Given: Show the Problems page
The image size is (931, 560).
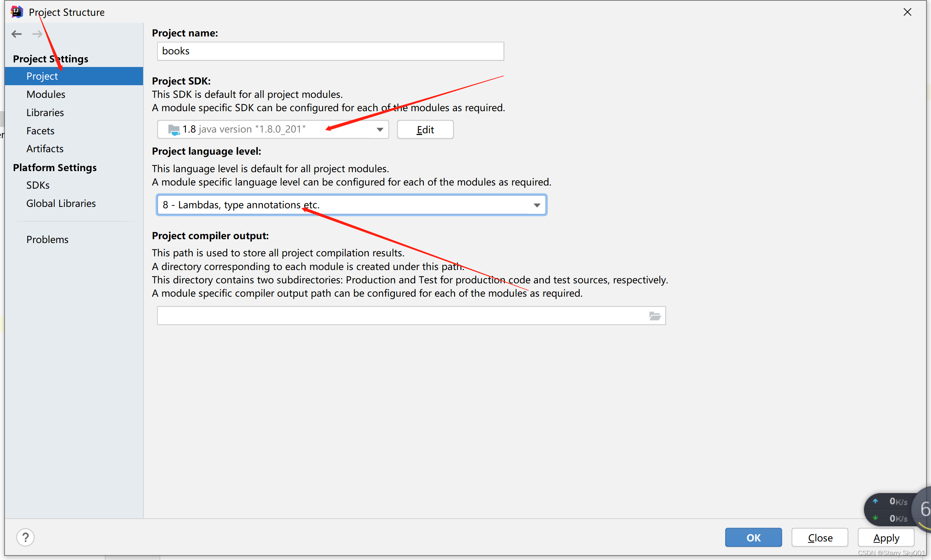Looking at the screenshot, I should (47, 239).
